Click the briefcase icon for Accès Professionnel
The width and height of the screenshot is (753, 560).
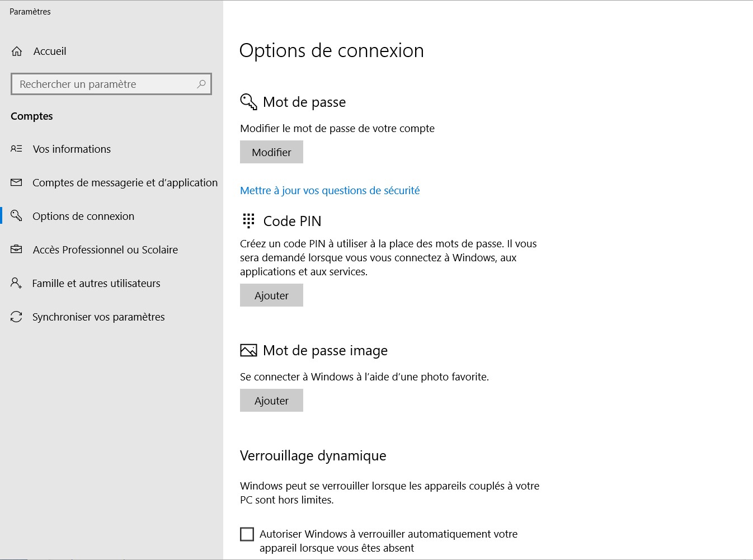[x=16, y=250]
